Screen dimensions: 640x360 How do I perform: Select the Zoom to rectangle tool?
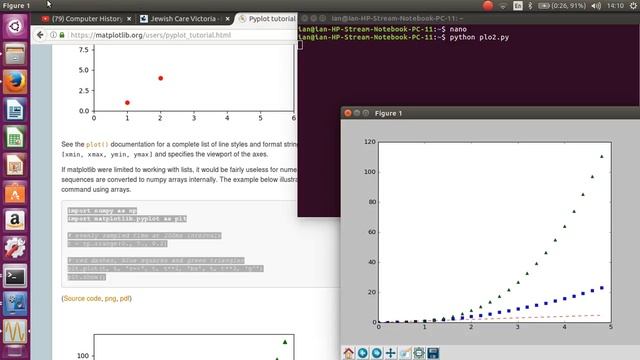[405, 353]
